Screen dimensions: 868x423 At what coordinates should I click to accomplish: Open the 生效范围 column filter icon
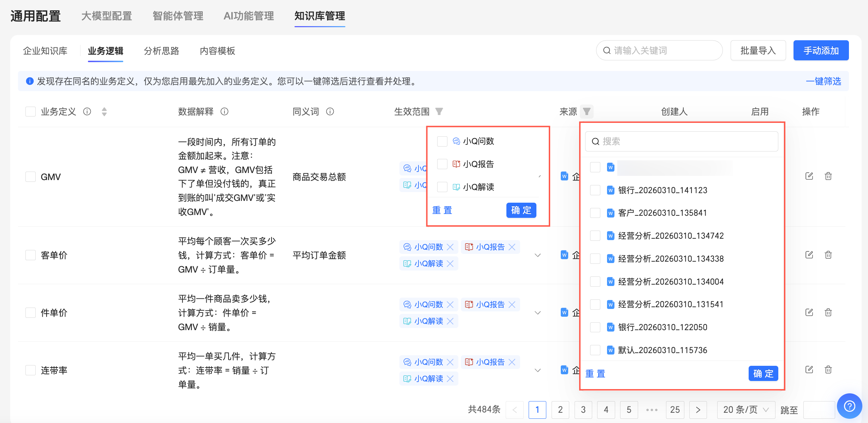pos(439,112)
